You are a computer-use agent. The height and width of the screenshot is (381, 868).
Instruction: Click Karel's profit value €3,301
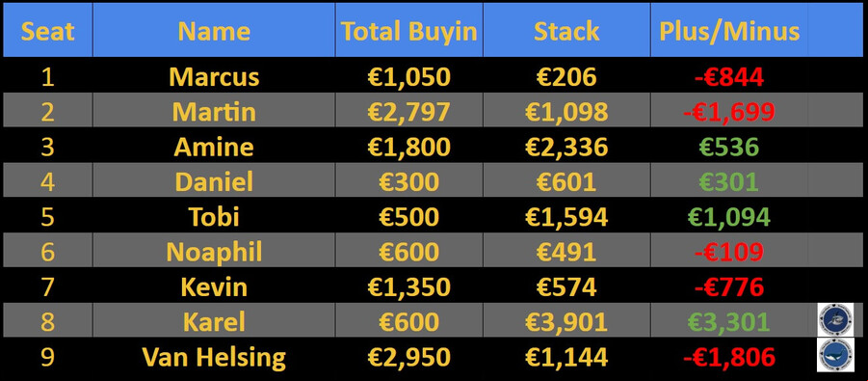click(x=728, y=322)
